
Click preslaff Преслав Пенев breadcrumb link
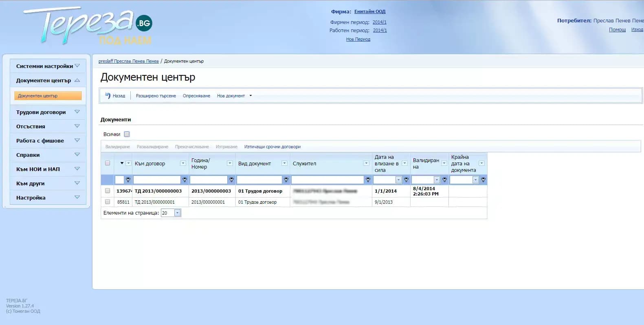click(x=129, y=61)
